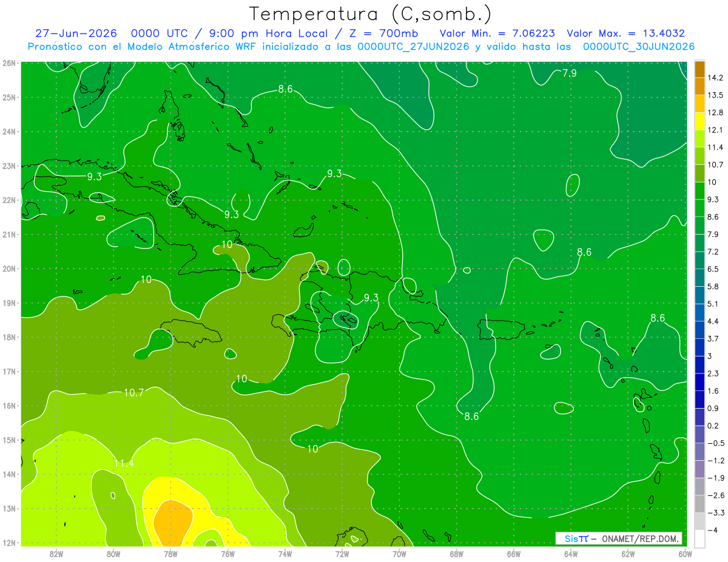Click the '80W' longitude axis label
This screenshot has height=562, width=728.
click(x=113, y=554)
